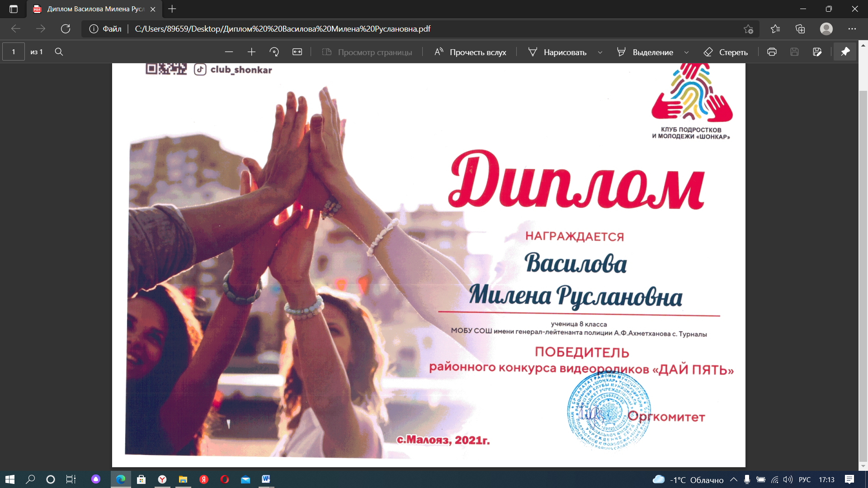Viewport: 868px width, 488px height.
Task: Activate the Выделение highlight tool
Action: [x=645, y=52]
